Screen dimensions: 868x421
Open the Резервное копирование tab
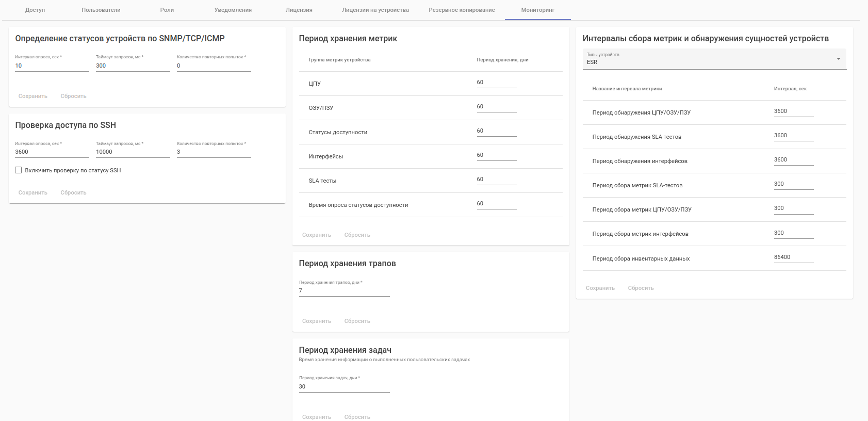pos(462,10)
